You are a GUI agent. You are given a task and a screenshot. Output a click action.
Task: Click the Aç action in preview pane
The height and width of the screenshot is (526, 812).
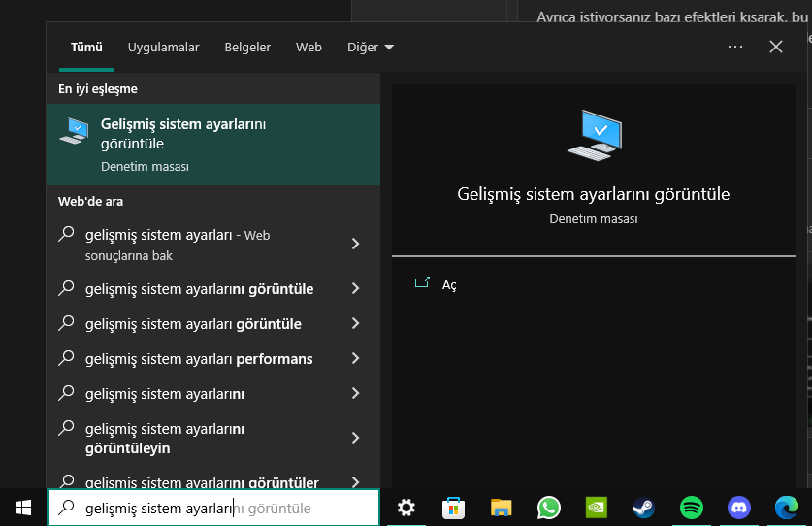pyautogui.click(x=449, y=285)
